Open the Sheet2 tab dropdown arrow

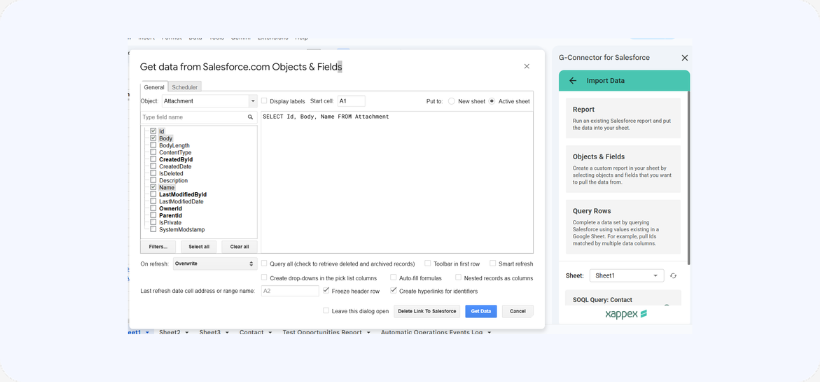click(x=187, y=332)
